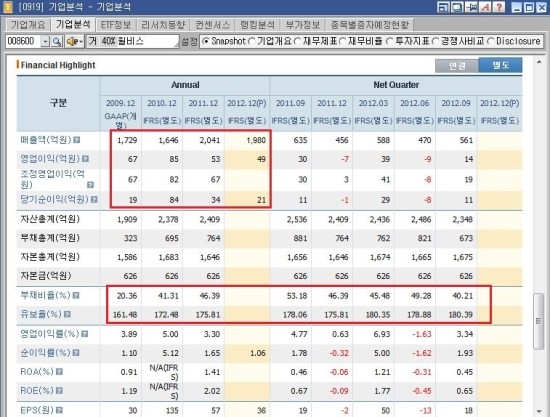Click the stock code input field 008600
This screenshot has height=417, width=550.
click(x=24, y=41)
